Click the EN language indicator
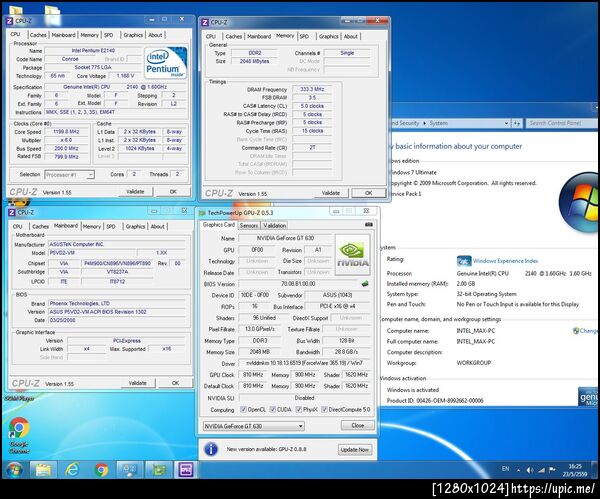Screen dimensions: 600x499 click(505, 469)
